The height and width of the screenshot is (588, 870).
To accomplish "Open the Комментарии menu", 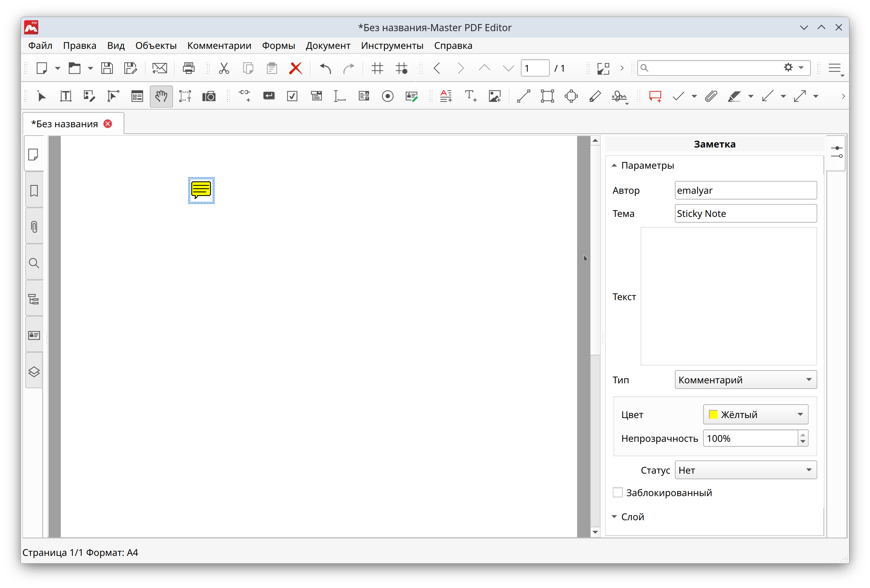I will coord(219,46).
